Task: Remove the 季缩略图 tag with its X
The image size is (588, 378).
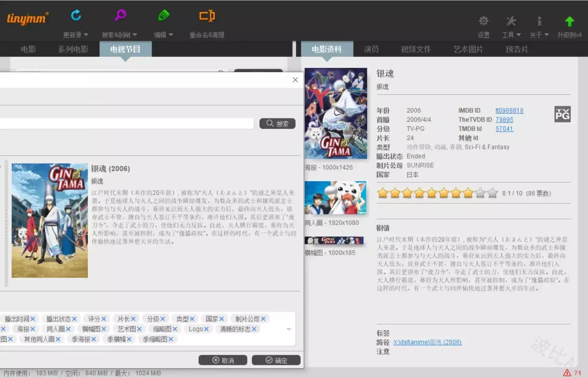Action: 171,339
